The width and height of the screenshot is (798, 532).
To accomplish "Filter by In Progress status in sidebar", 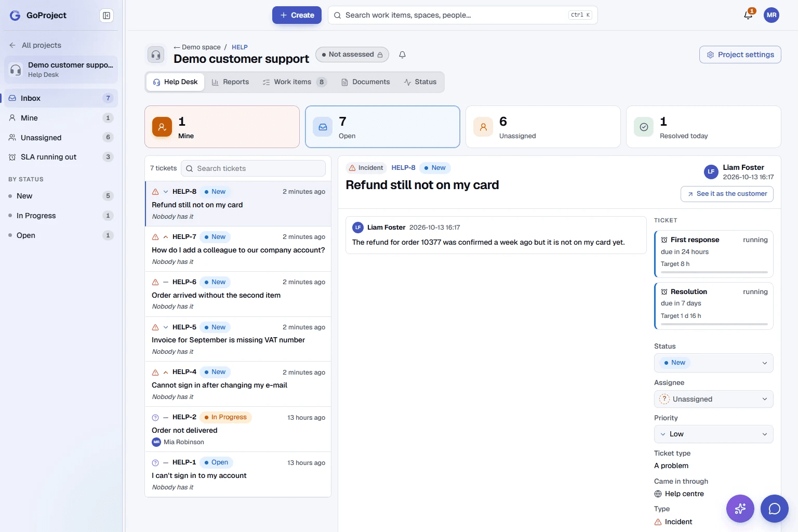I will click(x=61, y=216).
